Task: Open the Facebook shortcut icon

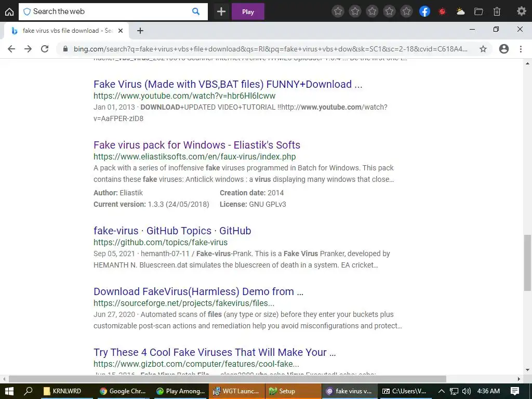Action: coord(424,11)
